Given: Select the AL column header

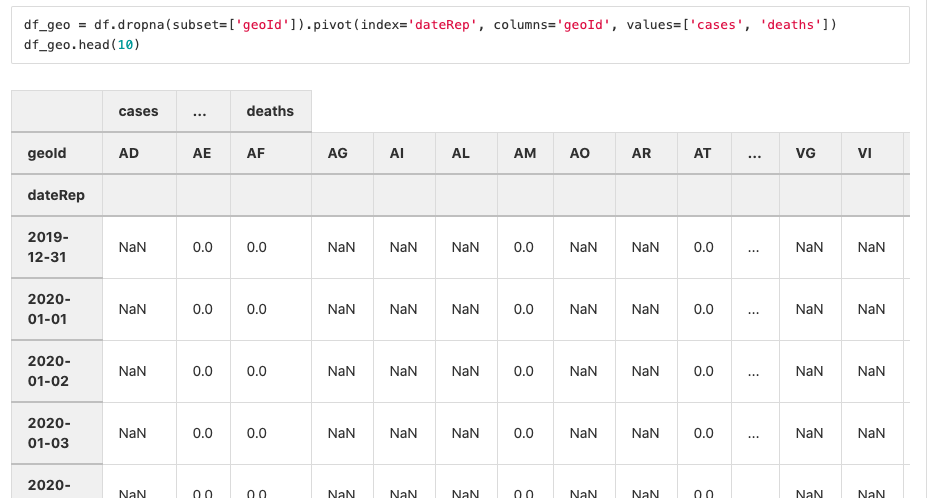Looking at the screenshot, I should tap(466, 153).
